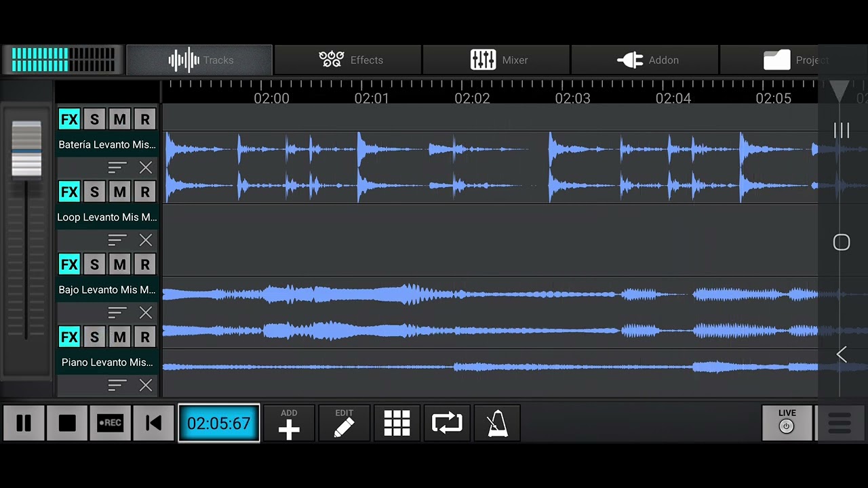Stop playback with the stop button
868x488 pixels.
coord(67,424)
